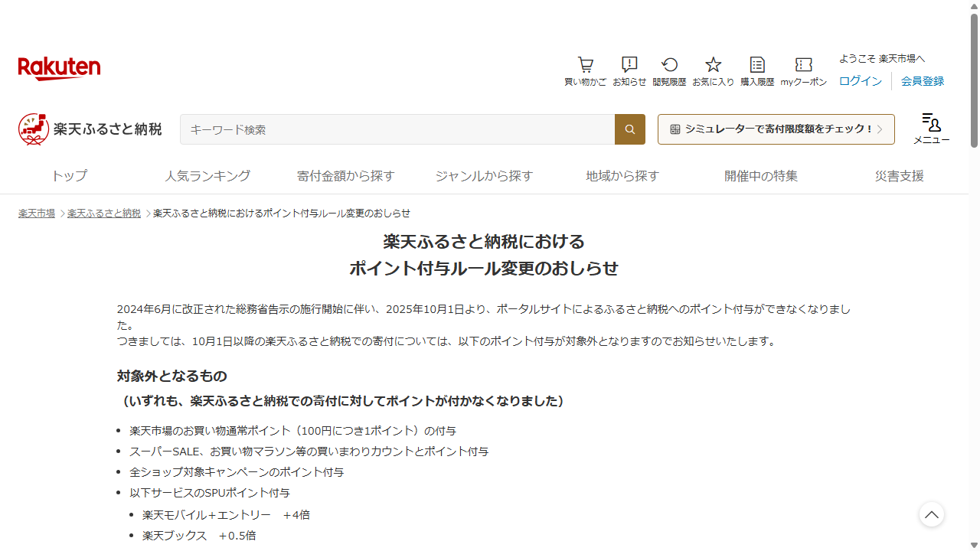Image resolution: width=980 pixels, height=551 pixels.
Task: Click the bullet 楽天モバイル+エントリー +4倍
Action: click(226, 515)
